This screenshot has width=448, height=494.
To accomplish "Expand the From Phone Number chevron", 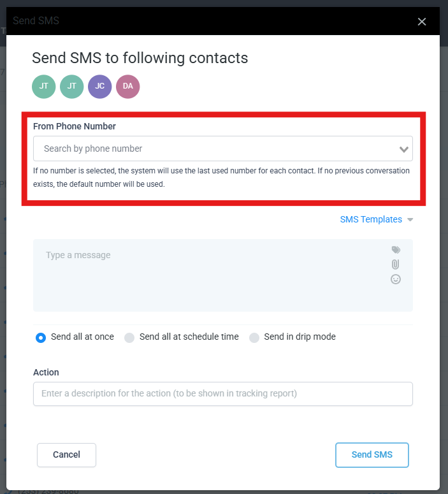I will coord(403,149).
